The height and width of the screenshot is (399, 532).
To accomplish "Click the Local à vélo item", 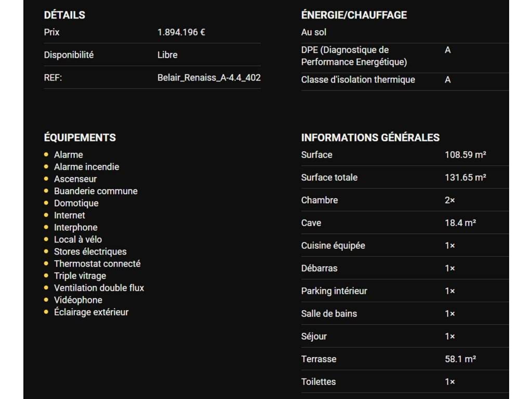I will pyautogui.click(x=78, y=240).
